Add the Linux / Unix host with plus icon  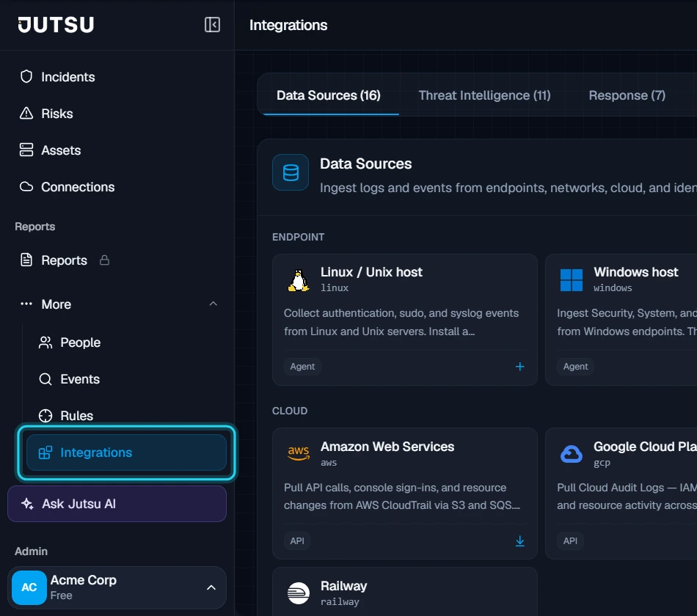tap(519, 366)
